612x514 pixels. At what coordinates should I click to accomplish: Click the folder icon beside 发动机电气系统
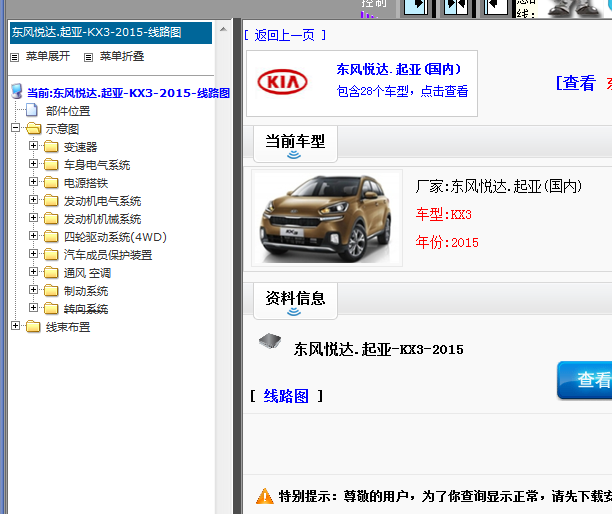pyautogui.click(x=51, y=200)
